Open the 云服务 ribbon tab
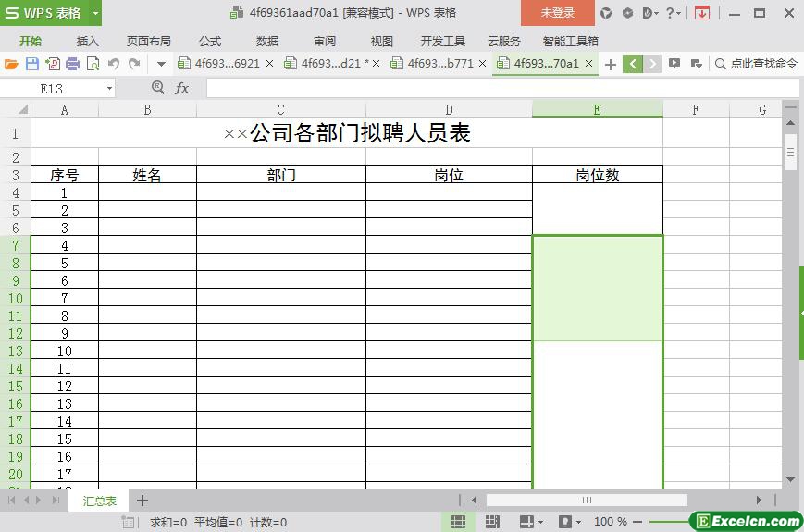 503,41
